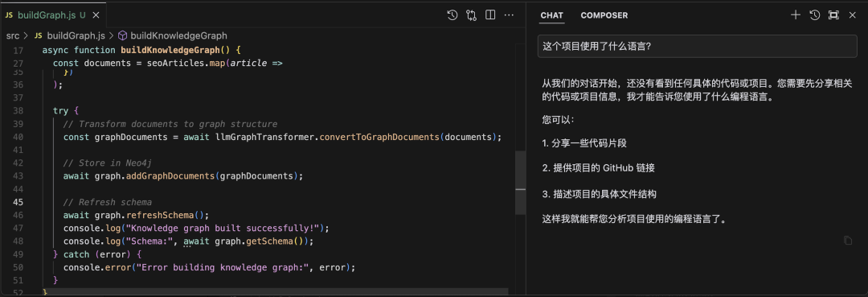Viewport: 868px width, 297px height.
Task: Open the file timeline history icon in editor toolbar
Action: click(x=452, y=15)
